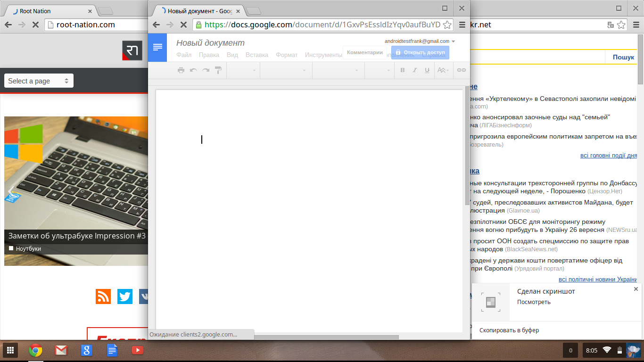Redo the last action in Docs
Viewport: 644px width, 362px height.
[x=206, y=70]
